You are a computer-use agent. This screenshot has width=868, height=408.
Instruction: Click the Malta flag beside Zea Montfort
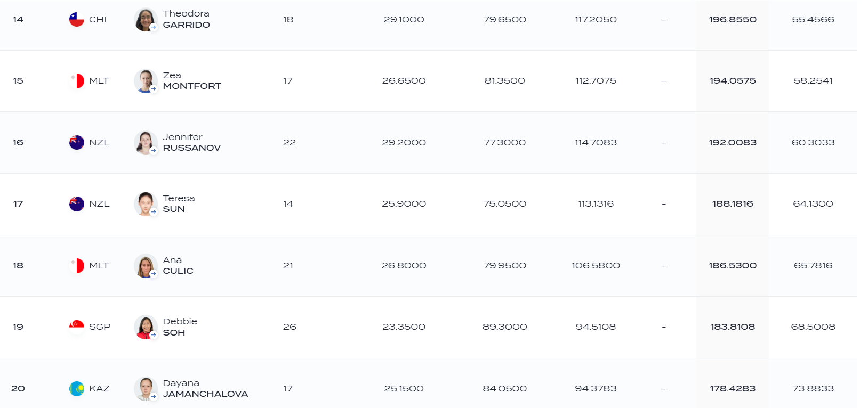pyautogui.click(x=77, y=81)
